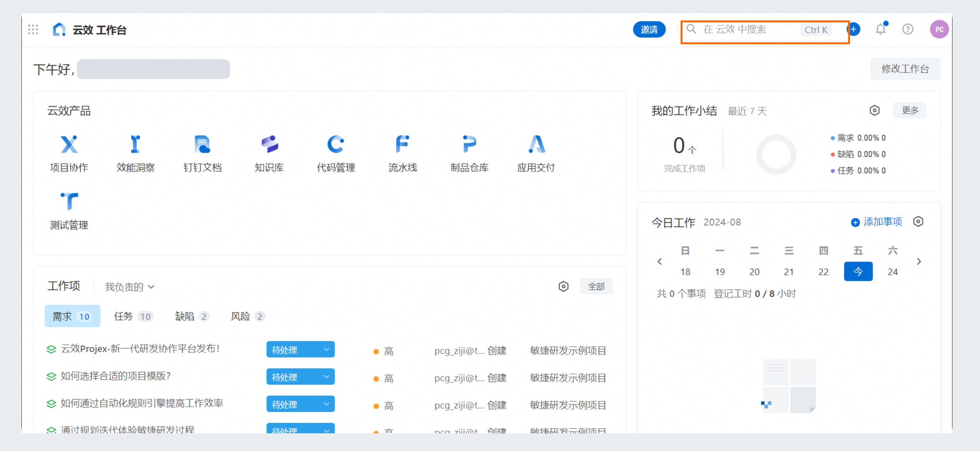Open the PC user avatar menu

click(939, 29)
